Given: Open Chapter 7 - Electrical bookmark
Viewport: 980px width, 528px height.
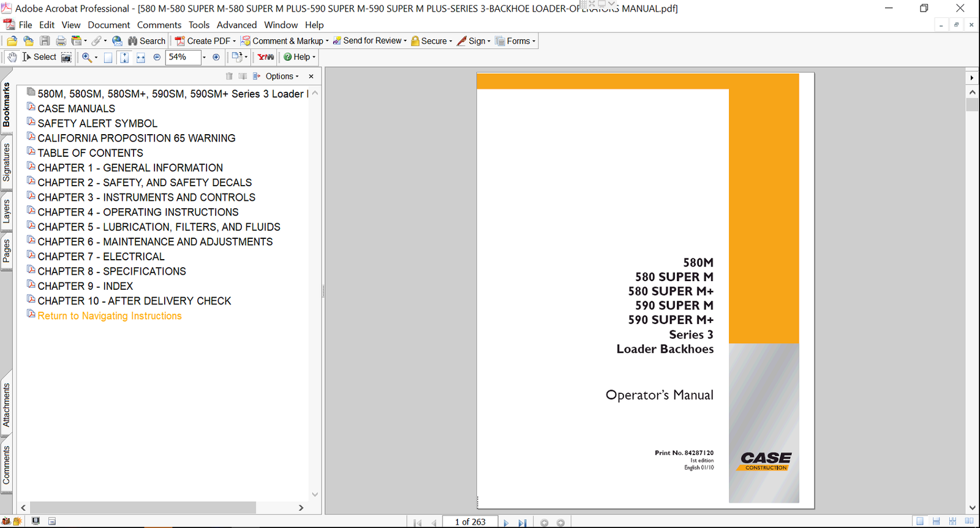Looking at the screenshot, I should pyautogui.click(x=101, y=257).
